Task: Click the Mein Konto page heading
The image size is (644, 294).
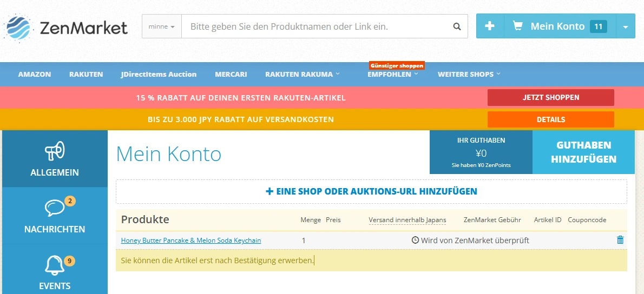Action: (x=169, y=154)
